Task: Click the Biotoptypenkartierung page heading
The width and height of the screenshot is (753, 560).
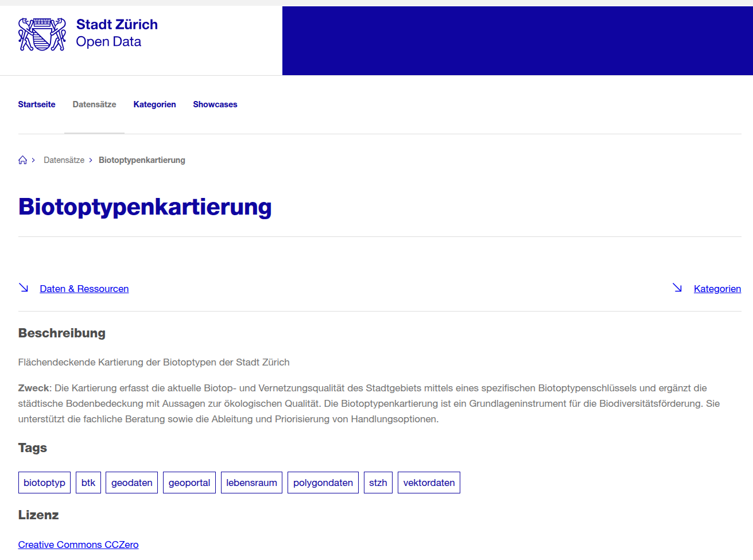Action: point(145,207)
